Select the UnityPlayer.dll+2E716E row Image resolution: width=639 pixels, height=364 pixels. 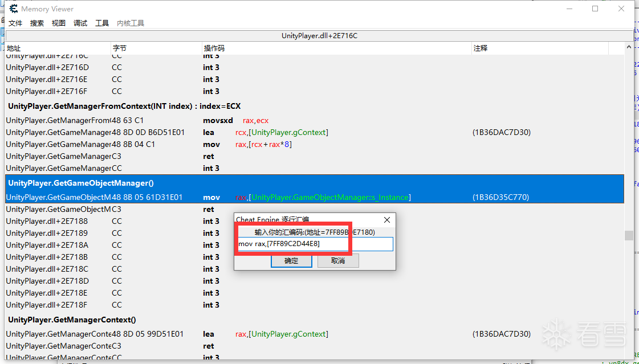coord(314,79)
